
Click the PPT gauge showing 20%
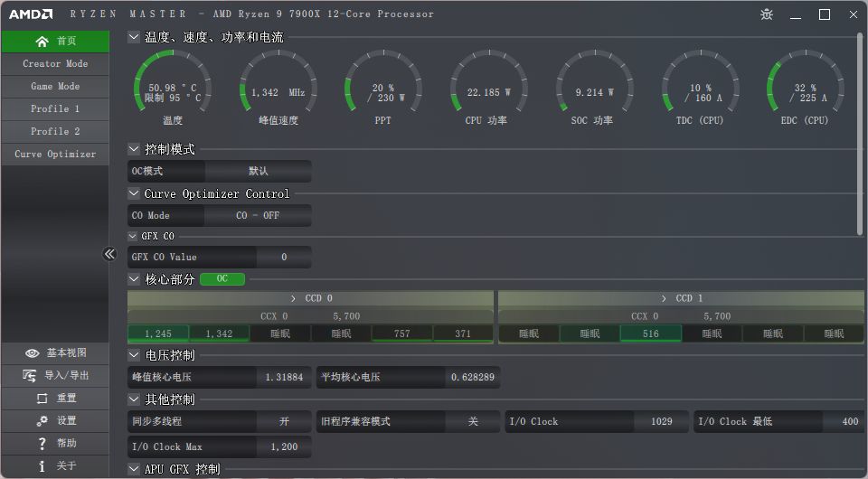click(383, 81)
